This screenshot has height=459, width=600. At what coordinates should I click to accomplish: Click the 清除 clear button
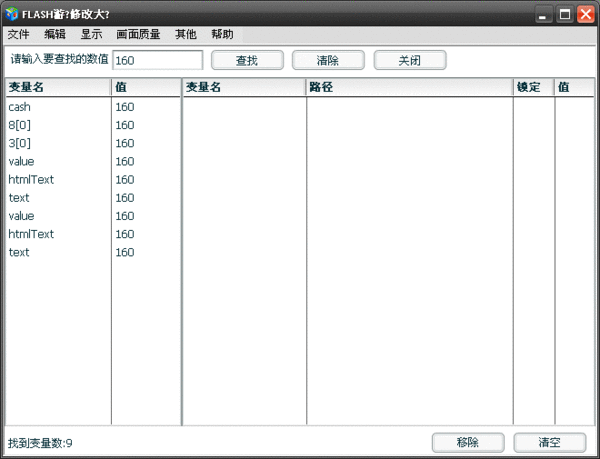[328, 60]
